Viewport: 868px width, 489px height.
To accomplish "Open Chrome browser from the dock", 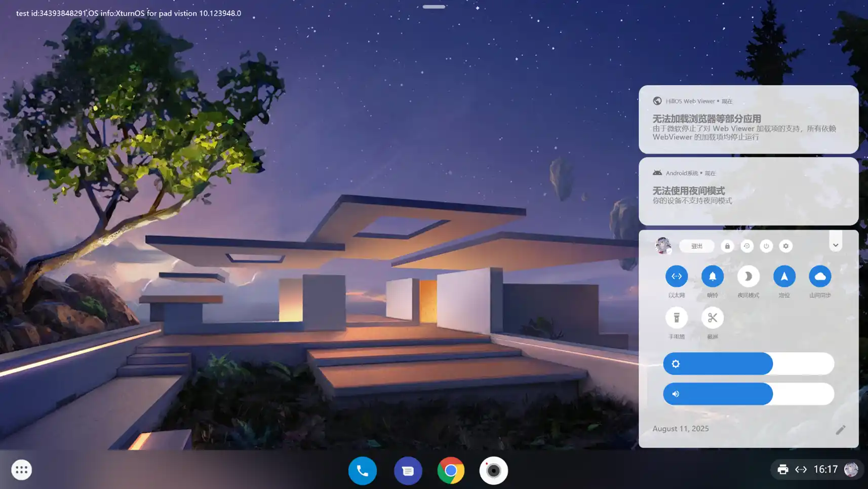I will (451, 471).
